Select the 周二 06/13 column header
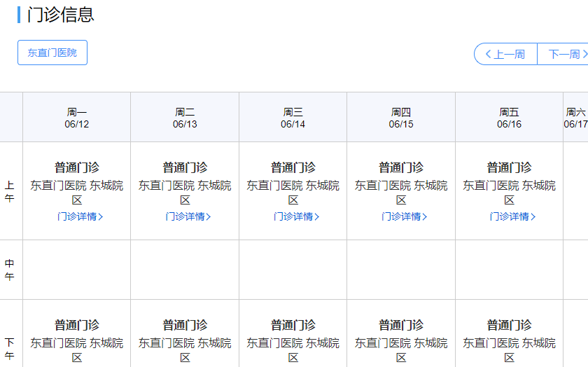 (x=185, y=118)
